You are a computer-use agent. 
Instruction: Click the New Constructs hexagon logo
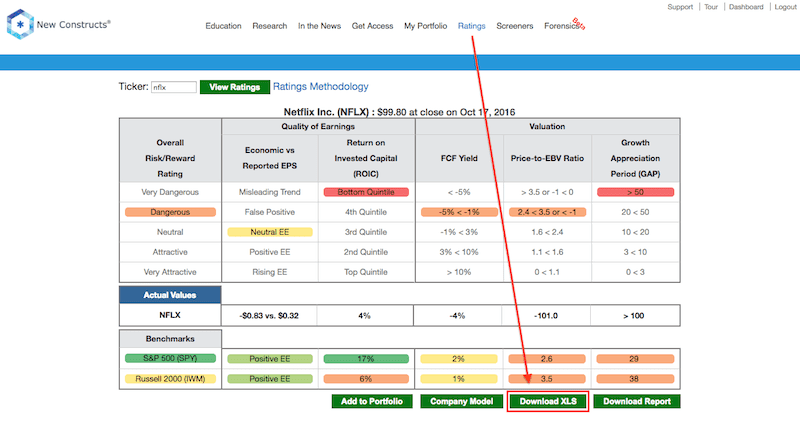[20, 24]
